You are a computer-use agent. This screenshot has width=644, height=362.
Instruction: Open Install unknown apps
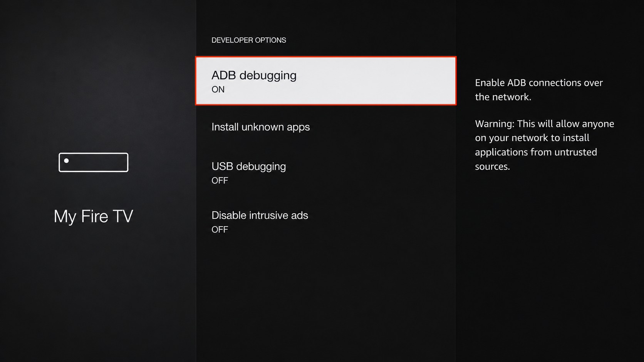point(326,127)
